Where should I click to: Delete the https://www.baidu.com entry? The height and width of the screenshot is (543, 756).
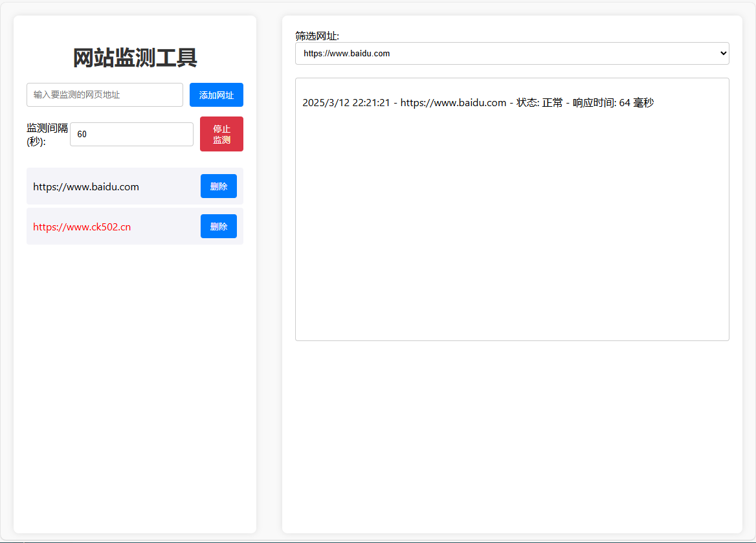(x=218, y=186)
